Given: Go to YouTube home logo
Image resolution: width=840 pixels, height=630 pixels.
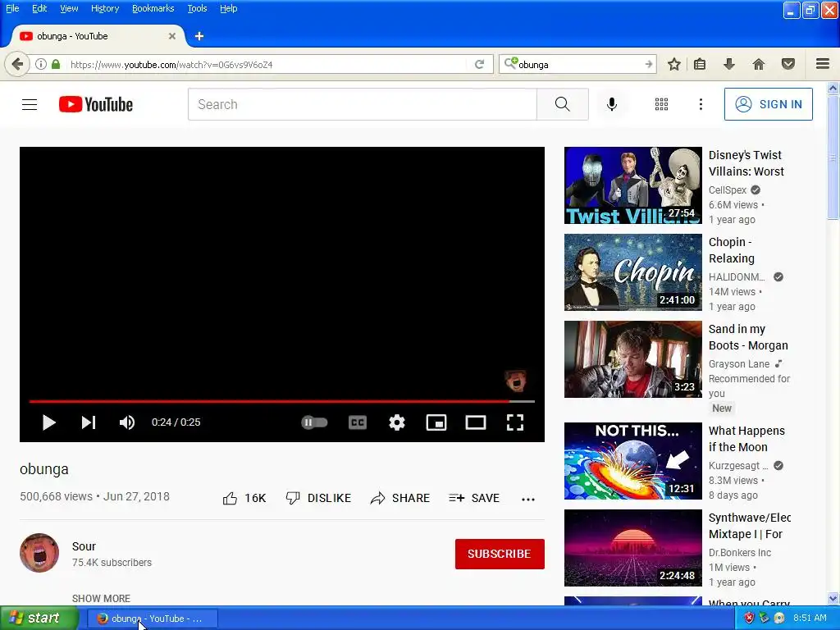Looking at the screenshot, I should tap(96, 104).
